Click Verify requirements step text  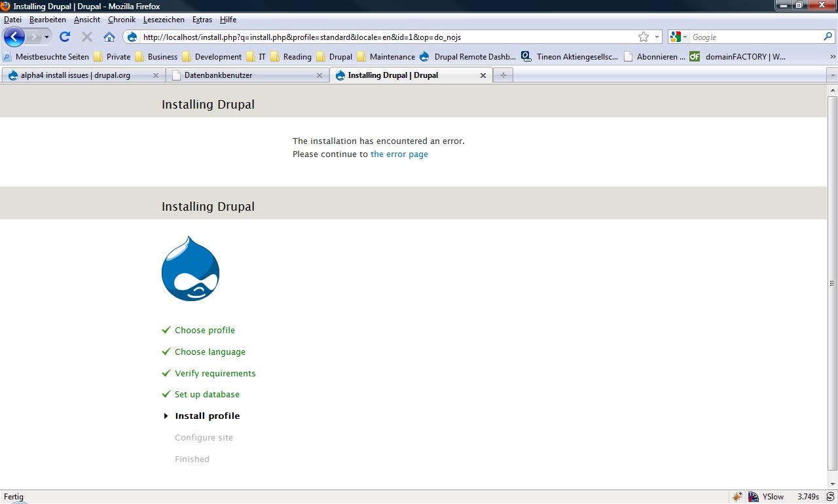click(215, 374)
